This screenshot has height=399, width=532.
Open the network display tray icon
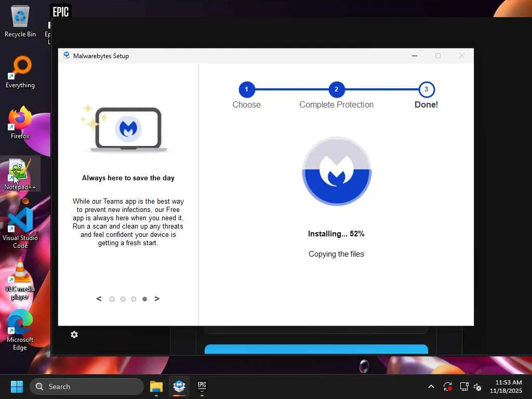click(464, 387)
